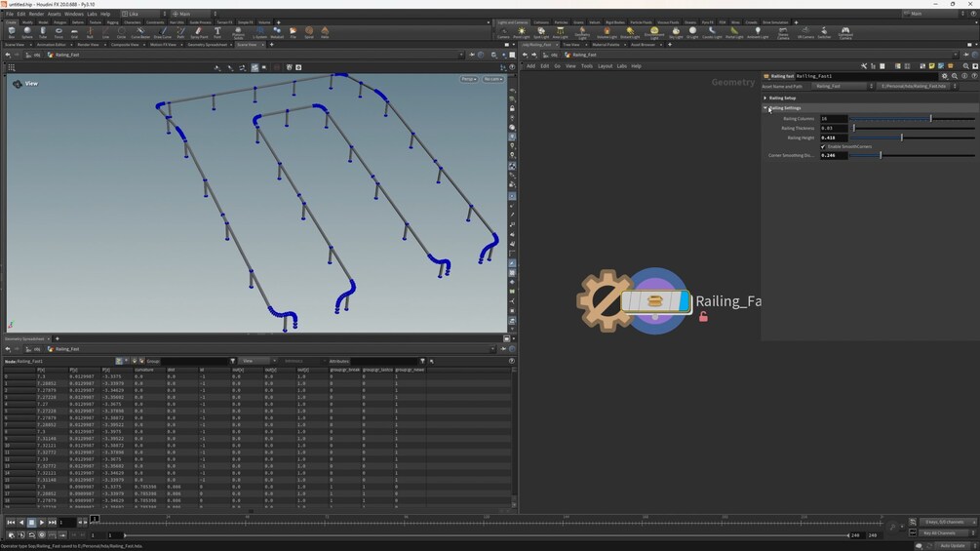Toggle pin on viewport path bar
The height and width of the screenshot is (551, 980).
[x=473, y=55]
